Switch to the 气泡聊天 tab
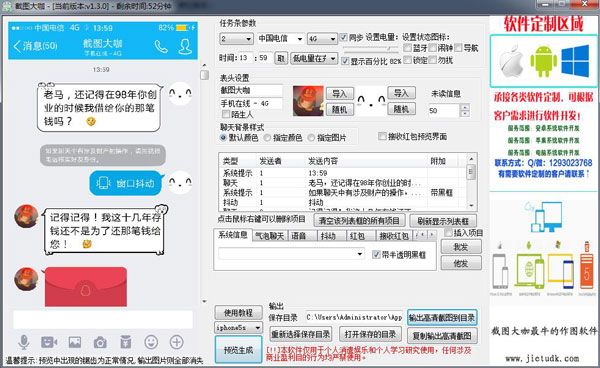The height and width of the screenshot is (368, 600). click(x=270, y=236)
